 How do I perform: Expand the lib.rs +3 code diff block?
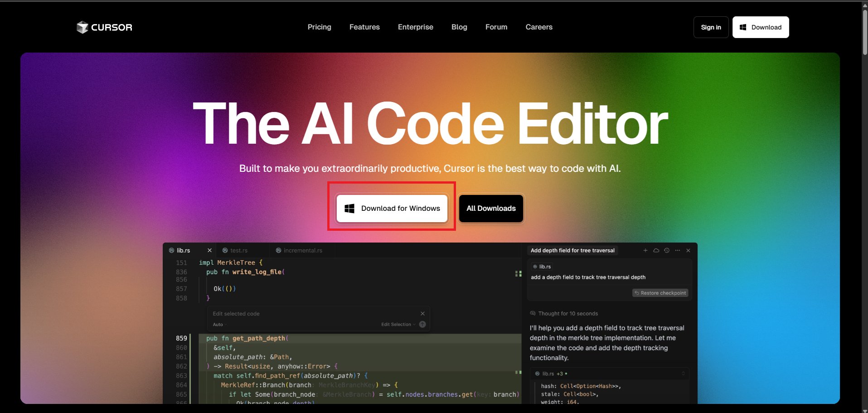coord(683,374)
